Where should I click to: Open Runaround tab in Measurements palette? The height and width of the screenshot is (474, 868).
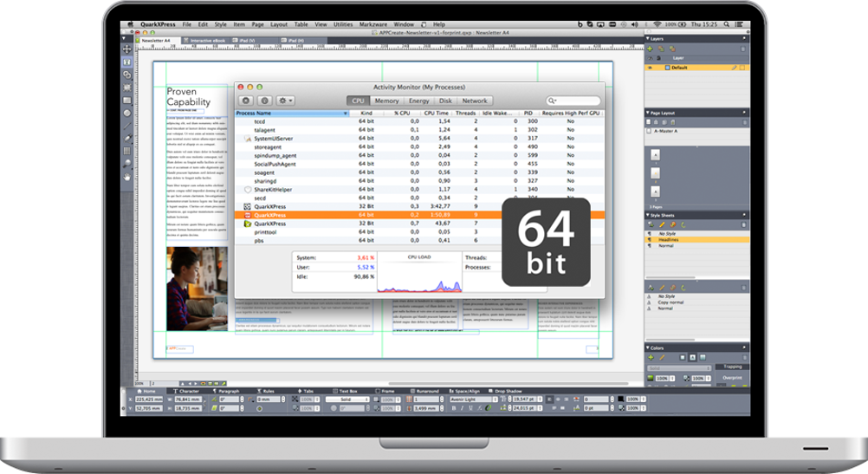[x=424, y=391]
